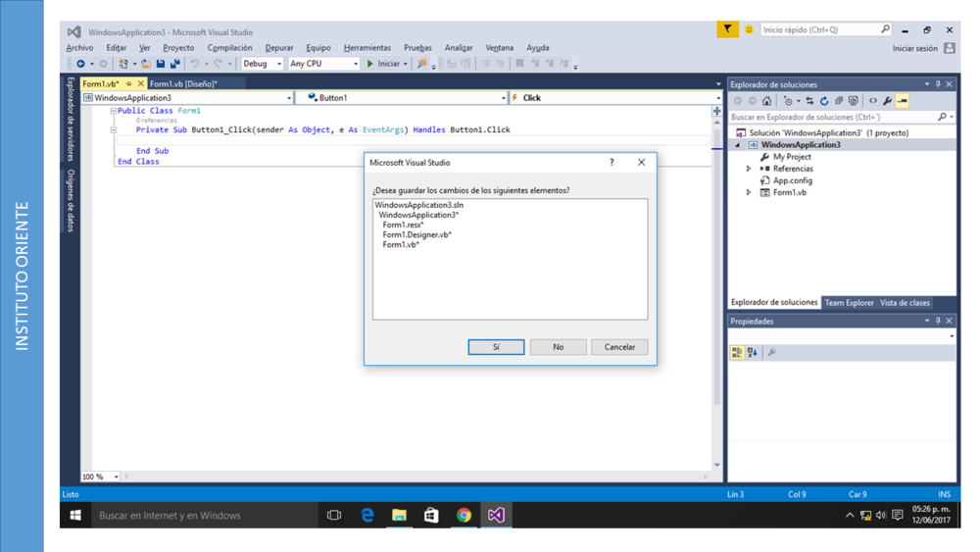The height and width of the screenshot is (552, 980).
Task: Expand the Referencias tree node
Action: [750, 169]
